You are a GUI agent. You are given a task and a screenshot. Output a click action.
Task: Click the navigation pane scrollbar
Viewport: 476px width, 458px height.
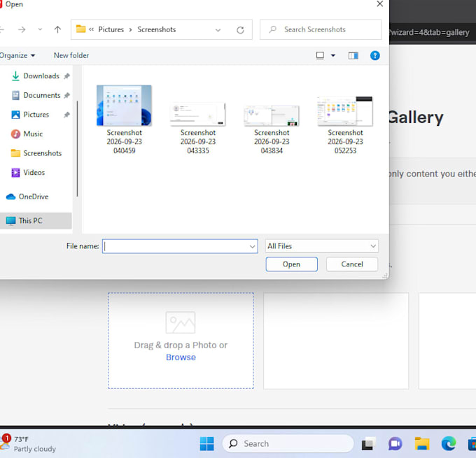(77, 149)
